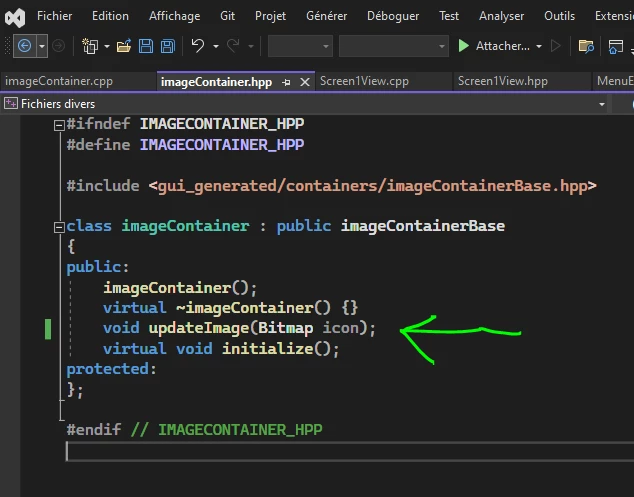Click the imageContainerBase.hpp include path
The height and width of the screenshot is (497, 634).
(x=372, y=186)
